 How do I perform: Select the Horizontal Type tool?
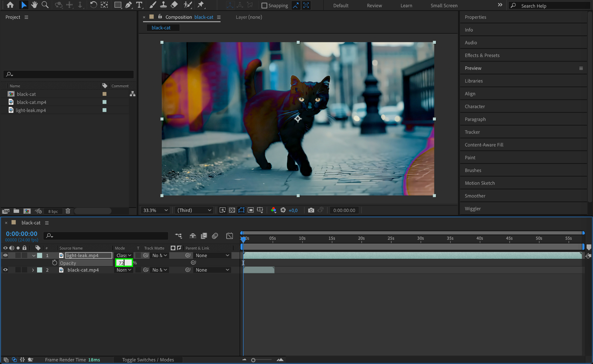139,5
